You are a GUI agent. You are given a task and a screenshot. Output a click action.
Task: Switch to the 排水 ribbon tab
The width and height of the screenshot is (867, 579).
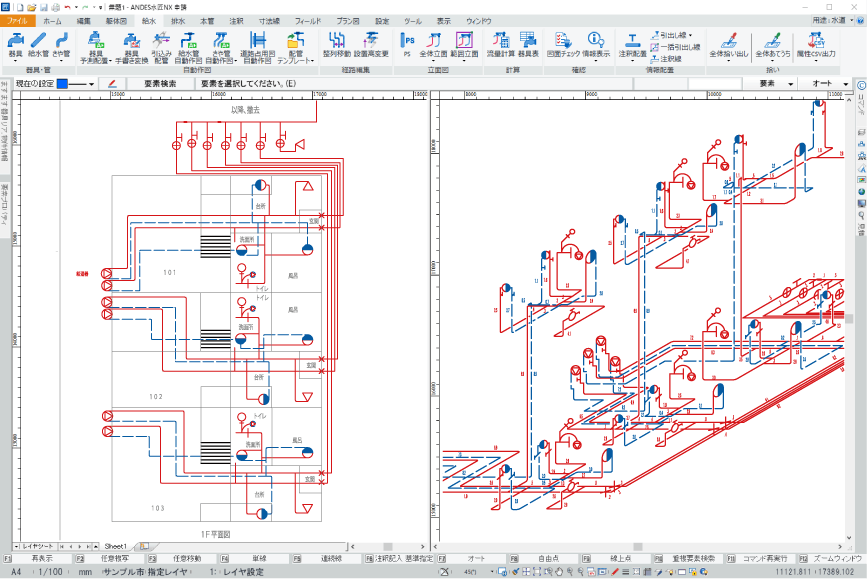[178, 20]
